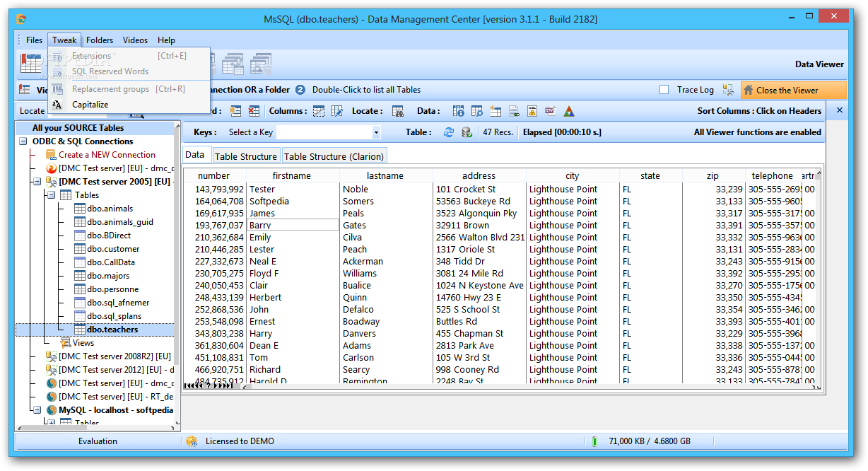Sort by the city column header
The height and width of the screenshot is (471, 868).
572,176
